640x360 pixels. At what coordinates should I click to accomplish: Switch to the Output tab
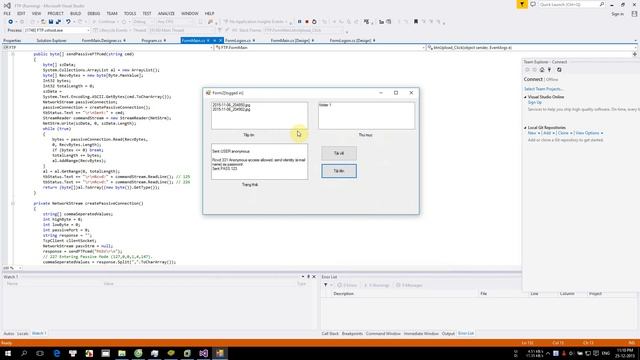click(x=448, y=333)
